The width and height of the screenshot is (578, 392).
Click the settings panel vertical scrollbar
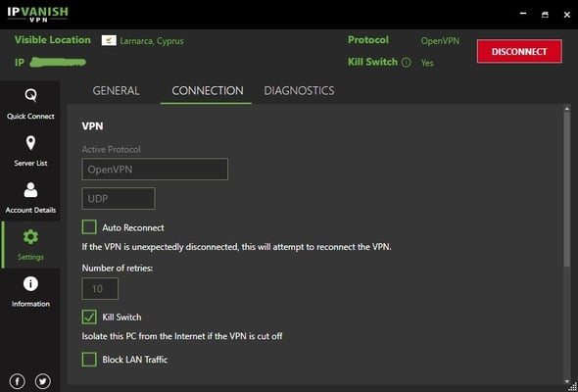click(567, 188)
